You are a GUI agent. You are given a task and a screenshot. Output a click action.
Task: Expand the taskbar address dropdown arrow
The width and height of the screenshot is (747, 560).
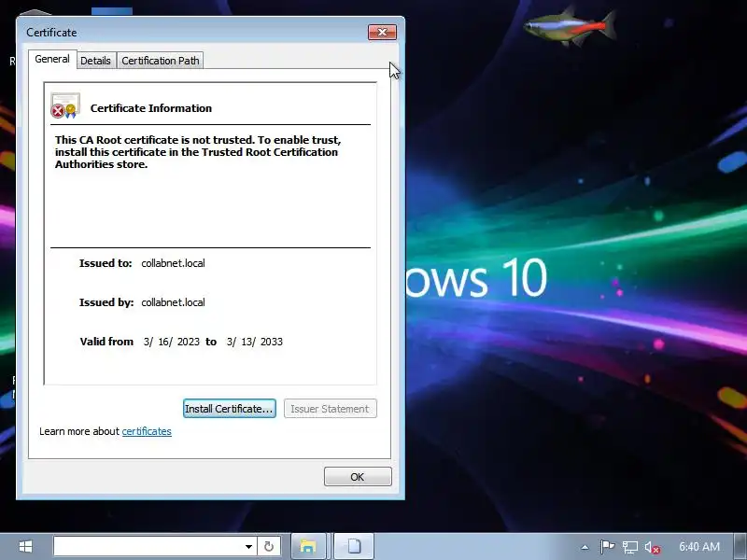248,546
